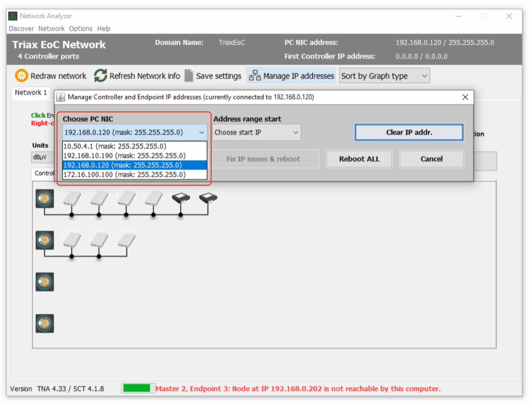
Task: Choose NIC 172.16.100.100 from the list
Action: [x=135, y=175]
